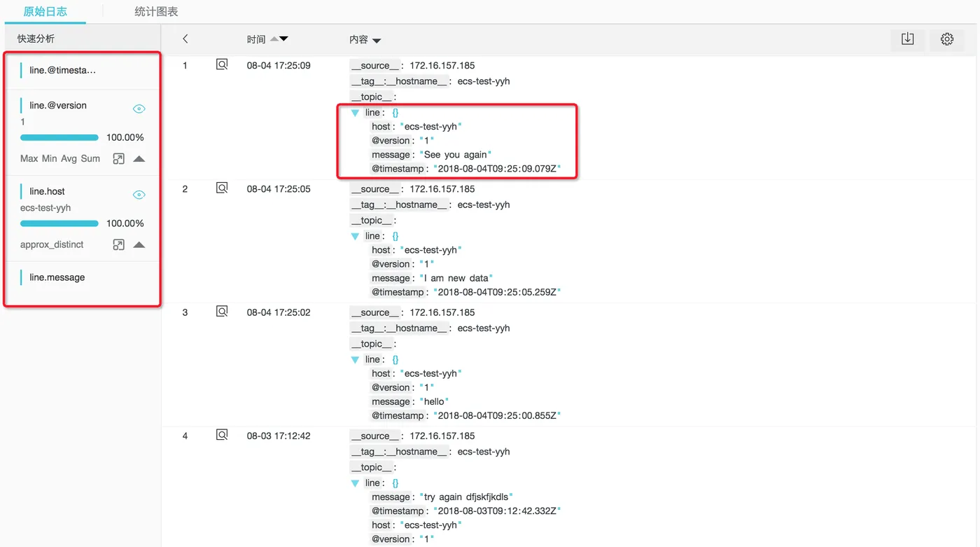Screen dimensions: 980x547
Task: Switch to the 原始日志 tab
Action: (45, 11)
